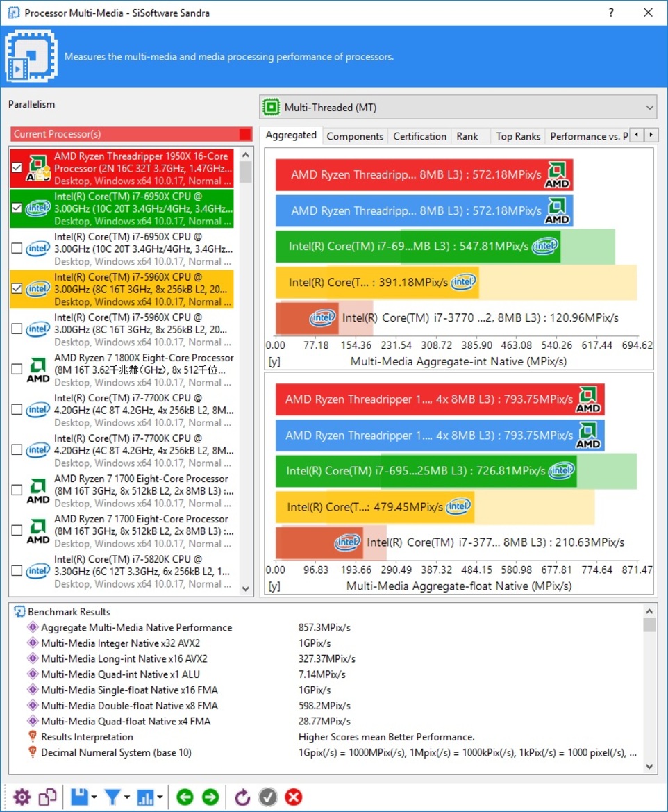Click the Benchmark Results header icon
The image size is (668, 812).
pos(19,611)
